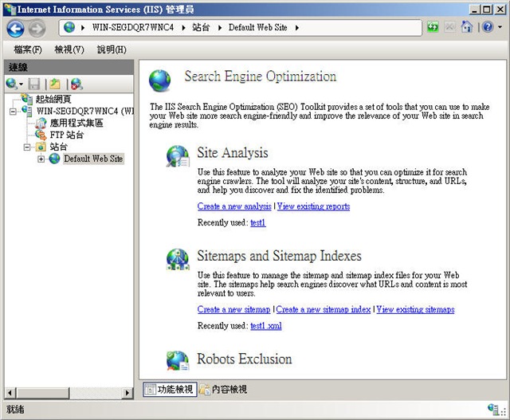Expand arrow after Default Web Site breadcrumb
The width and height of the screenshot is (510, 420).
point(297,28)
